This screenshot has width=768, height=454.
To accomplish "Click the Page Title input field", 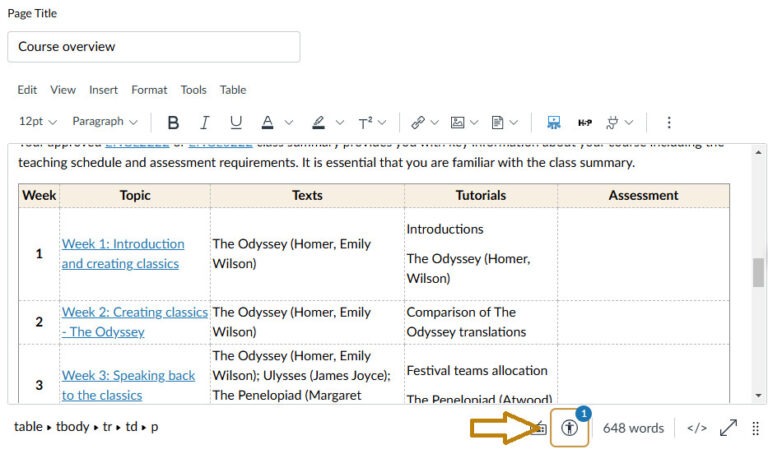I will [x=153, y=46].
